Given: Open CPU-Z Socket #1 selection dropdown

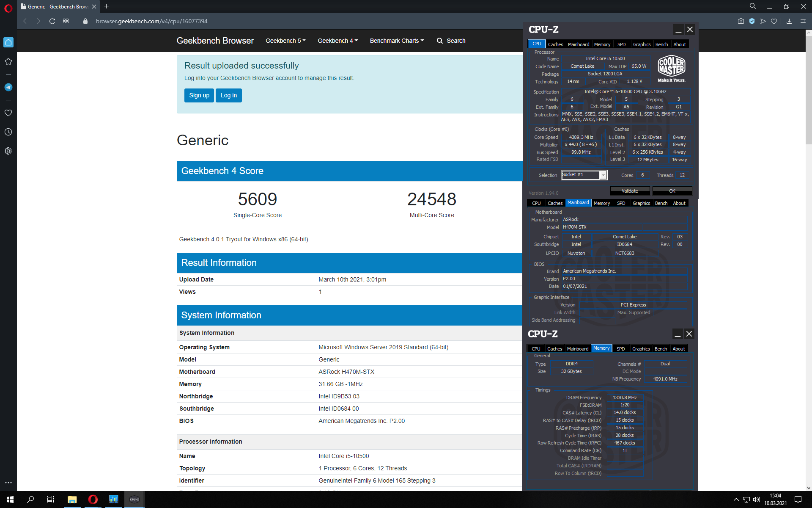Looking at the screenshot, I should click(584, 175).
